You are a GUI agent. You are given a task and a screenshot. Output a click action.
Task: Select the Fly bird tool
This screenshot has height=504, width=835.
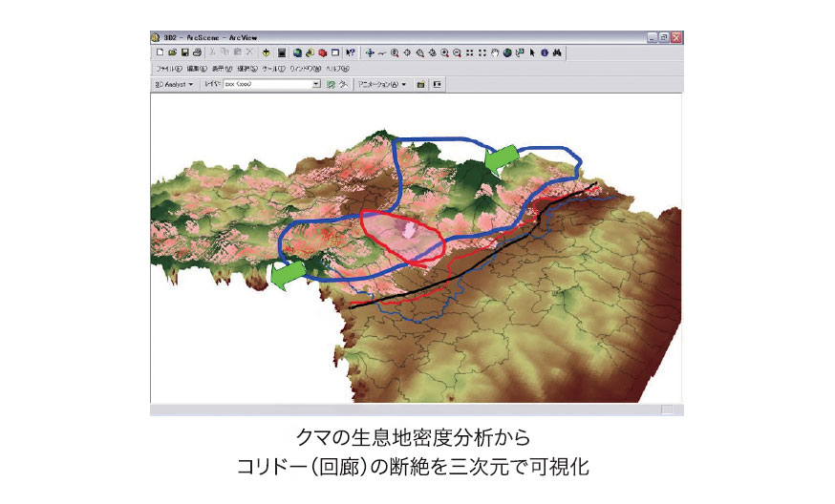[382, 52]
